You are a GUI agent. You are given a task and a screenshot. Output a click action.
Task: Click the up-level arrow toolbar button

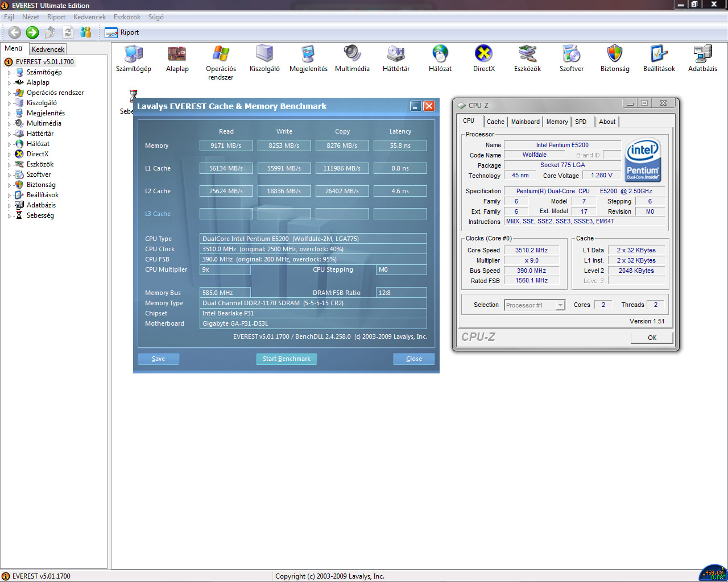(50, 32)
